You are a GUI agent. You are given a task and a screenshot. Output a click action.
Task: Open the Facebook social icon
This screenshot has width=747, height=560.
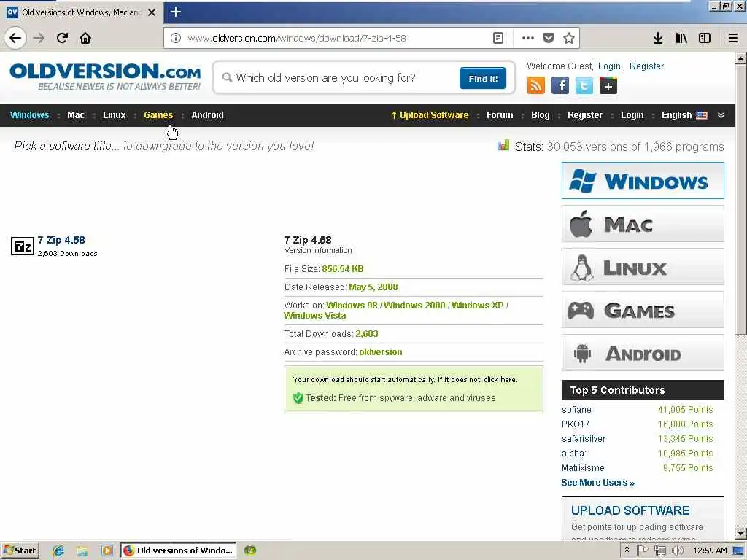click(560, 86)
